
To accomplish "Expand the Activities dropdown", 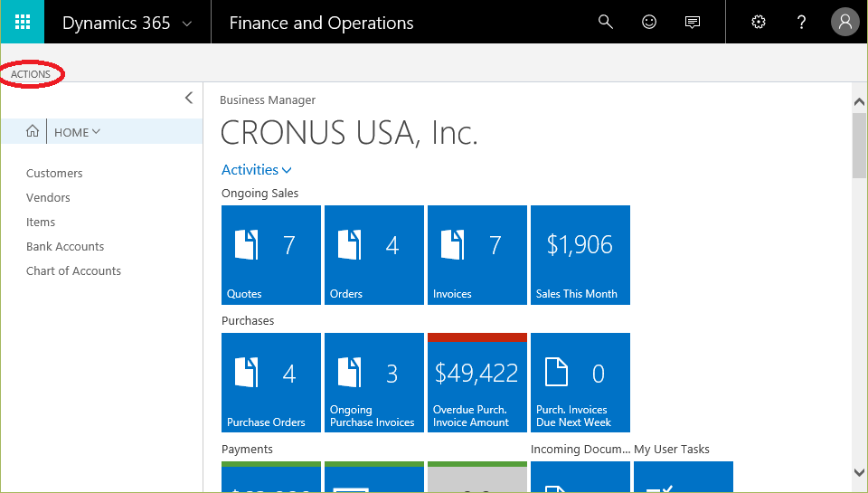I will coord(256,170).
